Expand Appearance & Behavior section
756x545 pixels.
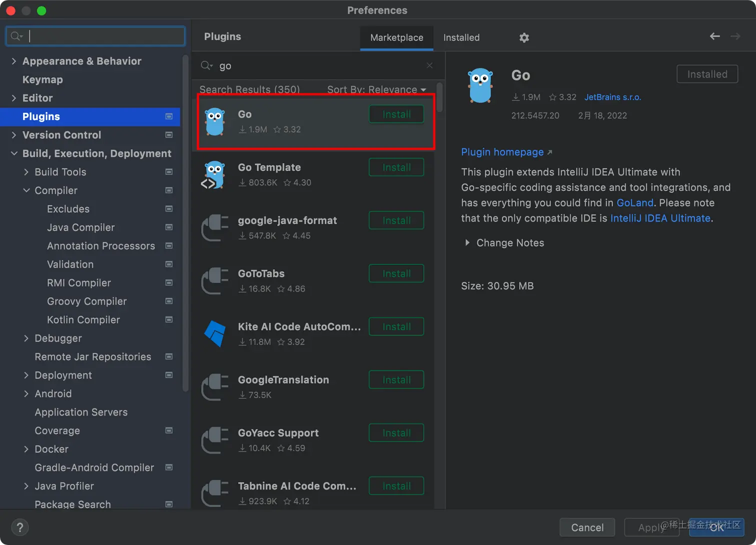pyautogui.click(x=14, y=61)
